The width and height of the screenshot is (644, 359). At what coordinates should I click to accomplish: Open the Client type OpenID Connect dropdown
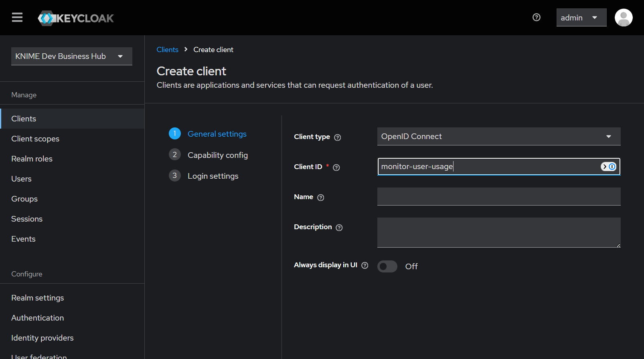point(498,137)
